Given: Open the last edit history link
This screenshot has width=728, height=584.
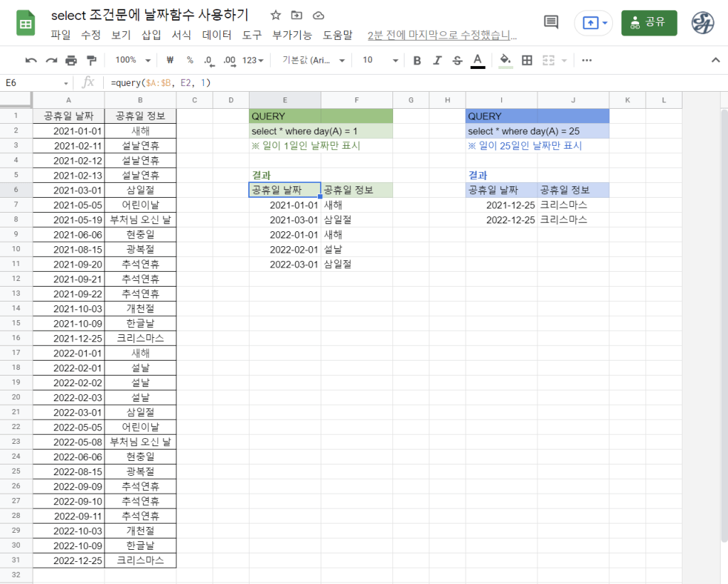Looking at the screenshot, I should point(441,35).
